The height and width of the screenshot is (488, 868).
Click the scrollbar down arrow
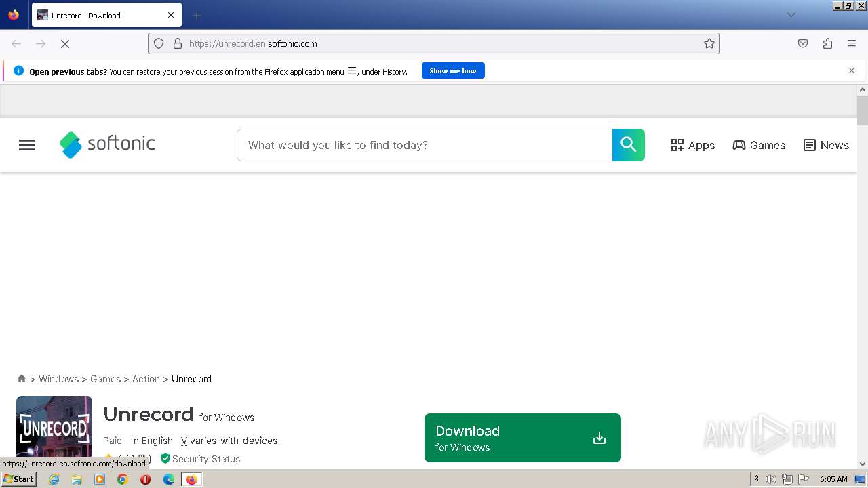tap(863, 464)
